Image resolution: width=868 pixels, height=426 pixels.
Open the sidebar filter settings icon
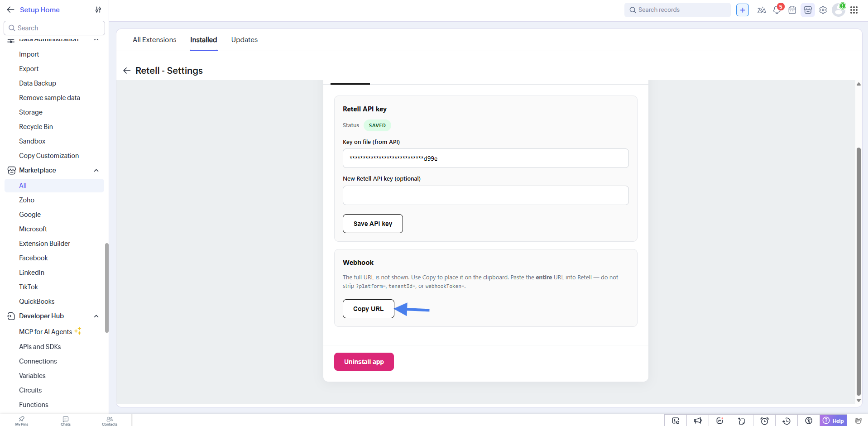coord(98,10)
